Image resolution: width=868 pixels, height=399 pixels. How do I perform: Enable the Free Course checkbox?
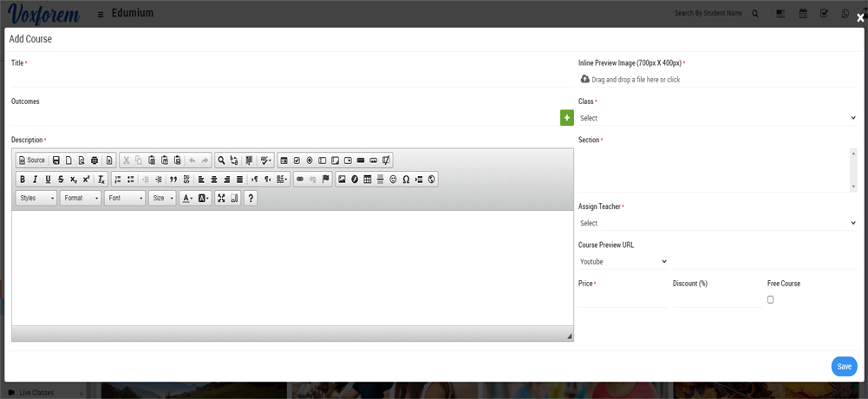click(770, 299)
